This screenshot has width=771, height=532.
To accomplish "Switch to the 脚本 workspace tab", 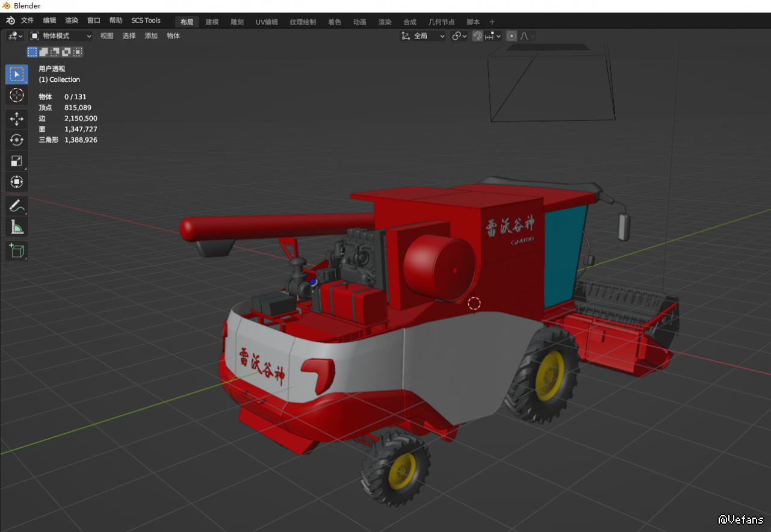I will pyautogui.click(x=473, y=22).
